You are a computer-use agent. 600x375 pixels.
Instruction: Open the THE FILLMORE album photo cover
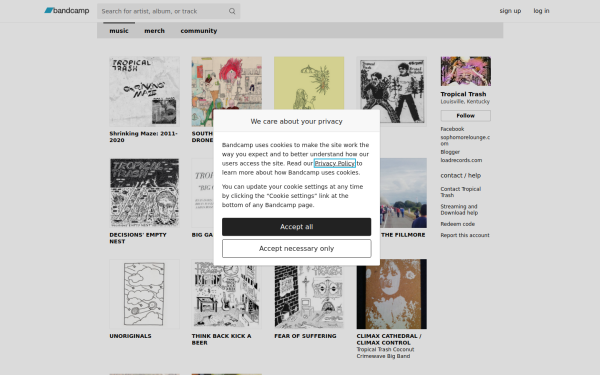coord(403,193)
